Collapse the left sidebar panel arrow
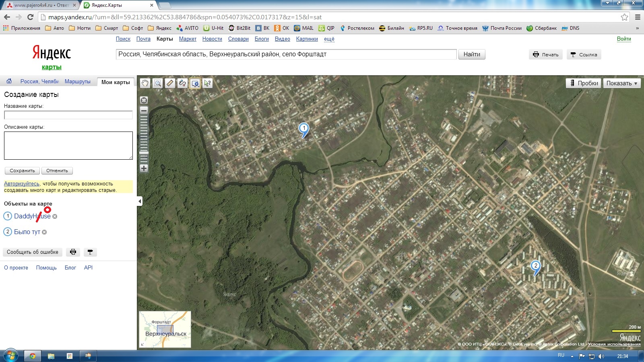Viewport: 644px width, 362px height. (x=140, y=201)
